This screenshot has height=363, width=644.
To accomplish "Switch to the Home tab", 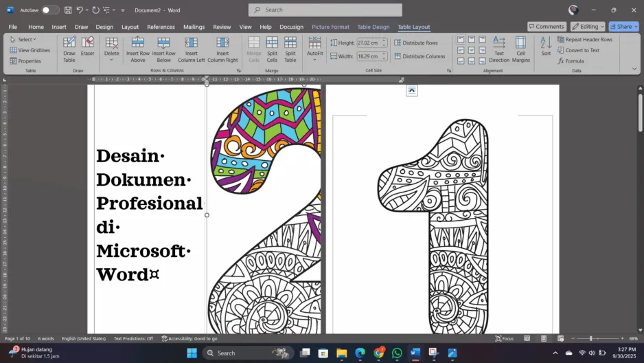I will 36,27.
